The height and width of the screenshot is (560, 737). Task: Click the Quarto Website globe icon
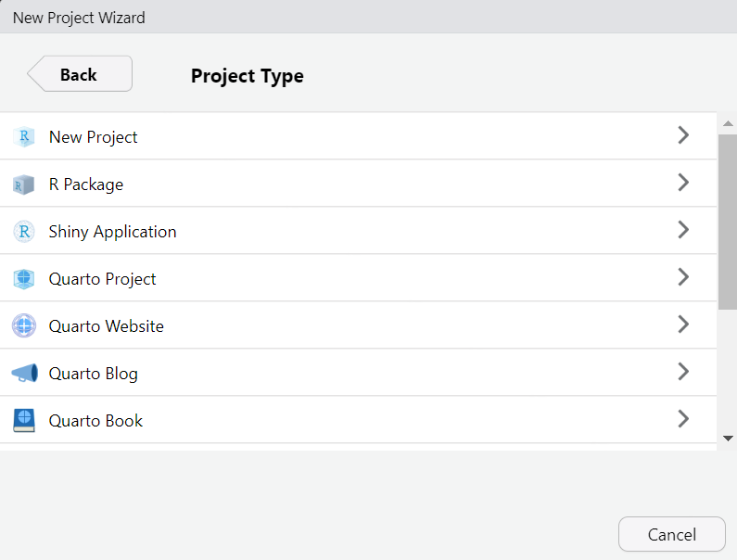click(x=24, y=326)
